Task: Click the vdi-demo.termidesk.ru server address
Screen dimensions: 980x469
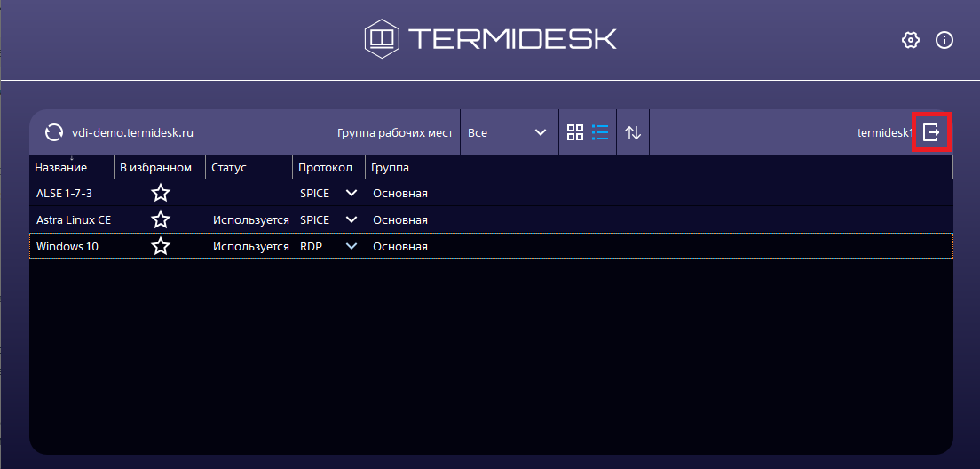Action: tap(132, 133)
